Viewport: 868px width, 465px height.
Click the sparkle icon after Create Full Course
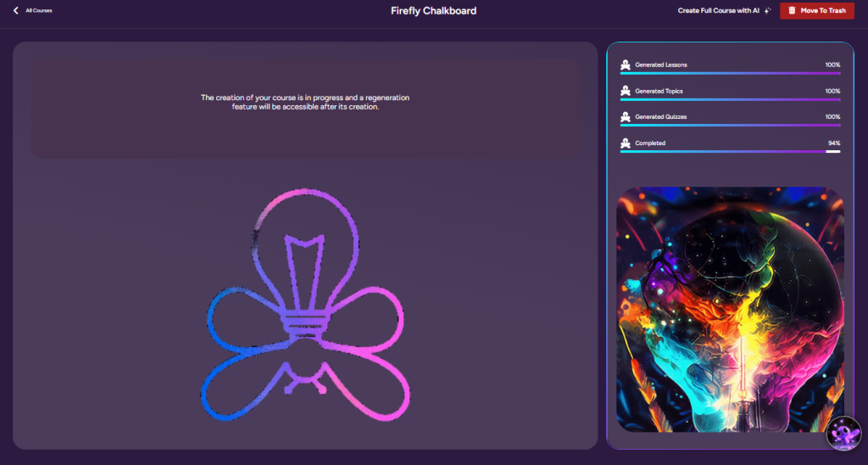coord(767,11)
